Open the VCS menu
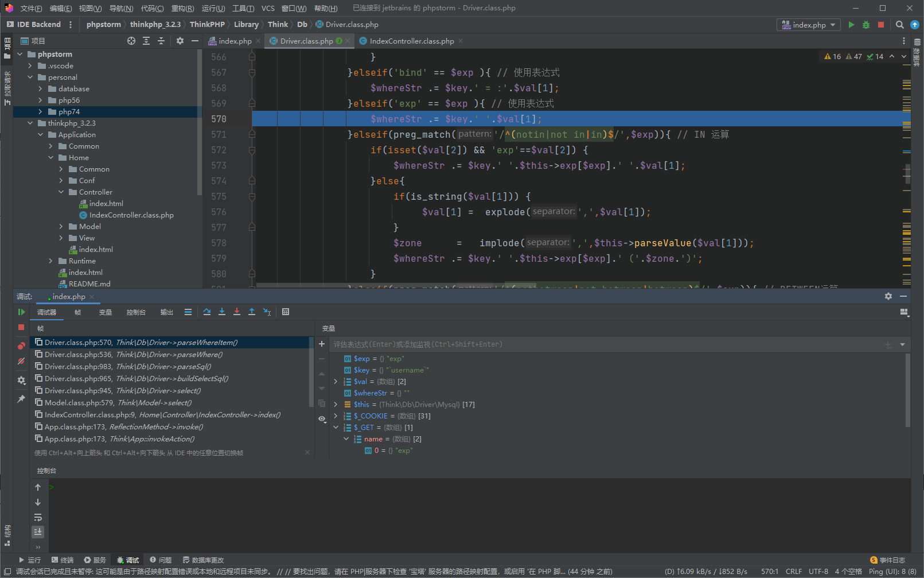The height and width of the screenshot is (578, 924). (268, 8)
